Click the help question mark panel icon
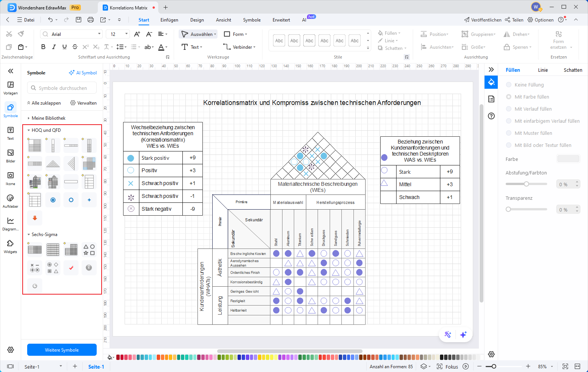The image size is (588, 372). [491, 116]
